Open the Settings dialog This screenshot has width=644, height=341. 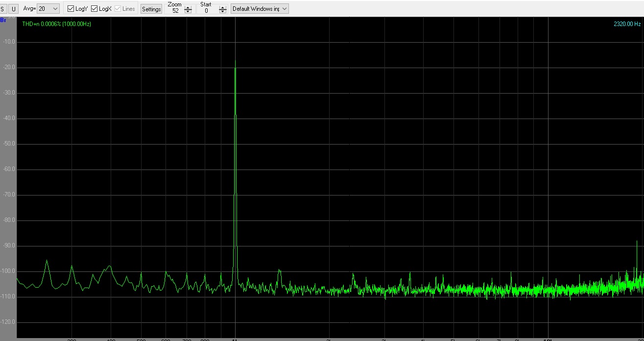pos(151,9)
